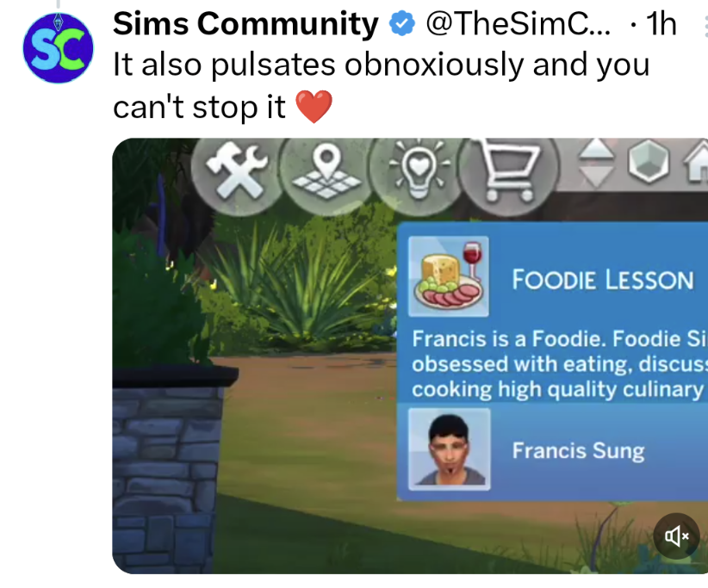This screenshot has width=708, height=588.
Task: Click Francis Sung's portrait thumbnail
Action: (x=450, y=449)
